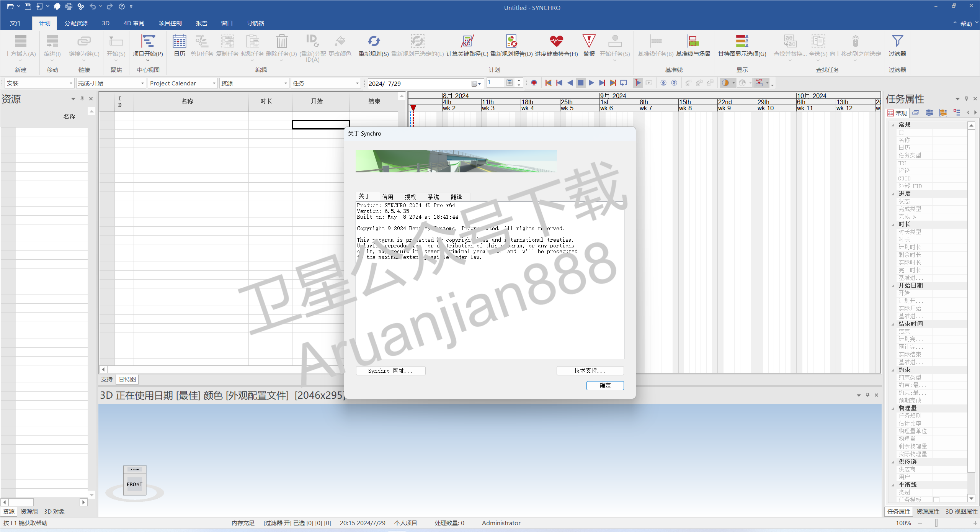980x532 pixels.
Task: Click the Reschedule (重新规划) icon
Action: tap(373, 41)
